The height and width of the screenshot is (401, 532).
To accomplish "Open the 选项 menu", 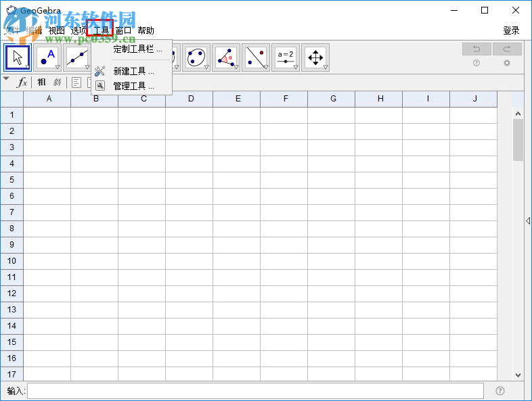I will tap(79, 30).
